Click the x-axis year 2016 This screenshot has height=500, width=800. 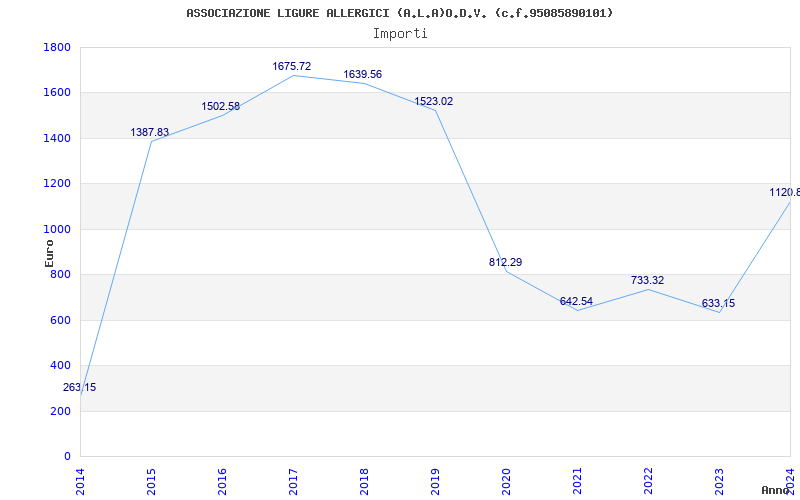tap(222, 481)
